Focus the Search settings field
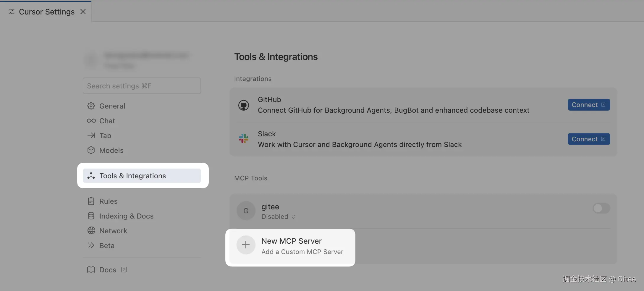Screen dimensions: 644x291 (x=142, y=86)
